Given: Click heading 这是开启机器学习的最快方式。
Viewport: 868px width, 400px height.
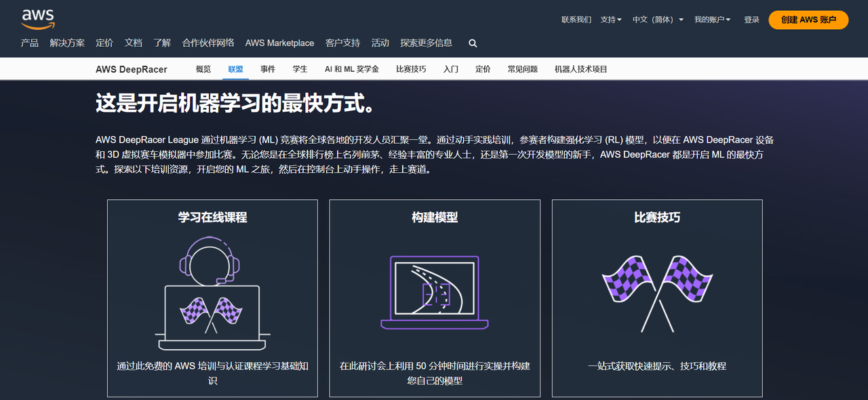Looking at the screenshot, I should [x=235, y=104].
